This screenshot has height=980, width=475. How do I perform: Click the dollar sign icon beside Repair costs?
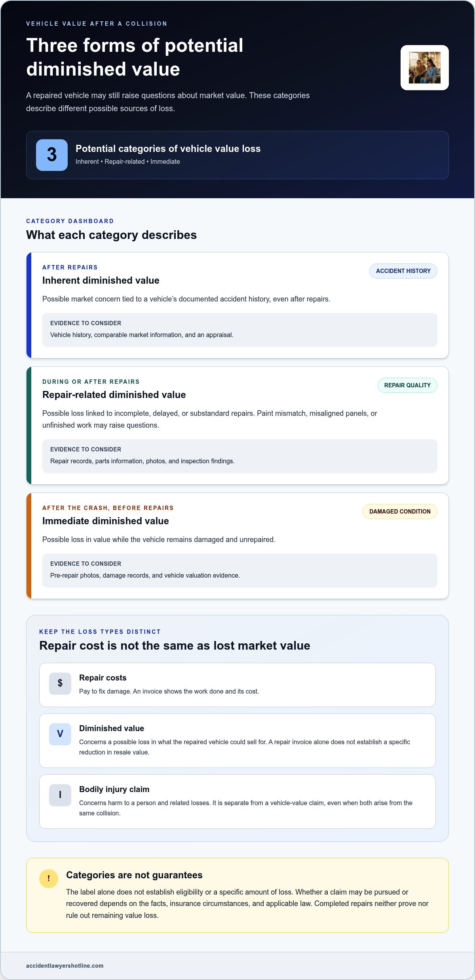(x=60, y=683)
